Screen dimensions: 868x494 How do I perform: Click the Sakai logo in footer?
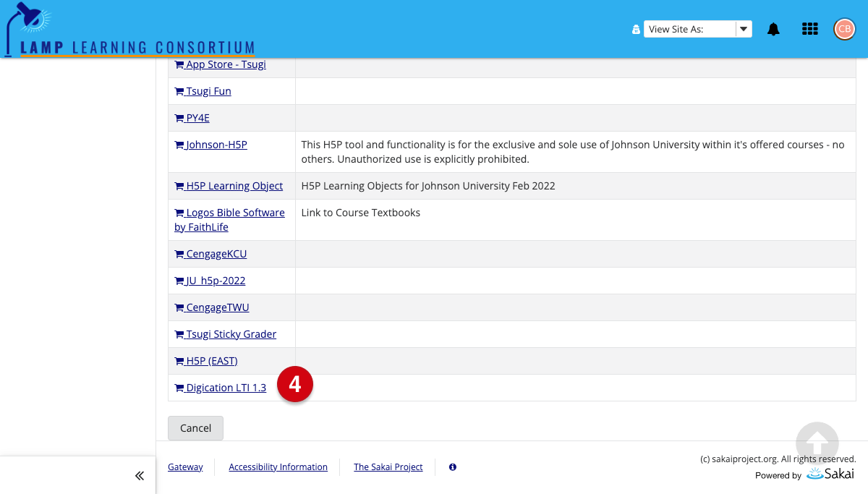pos(830,474)
